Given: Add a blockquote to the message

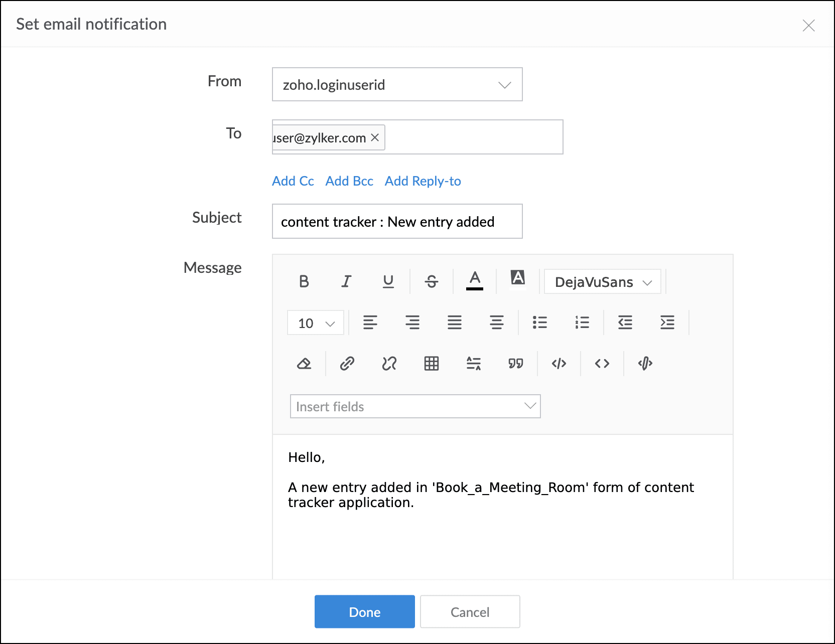Looking at the screenshot, I should [516, 364].
